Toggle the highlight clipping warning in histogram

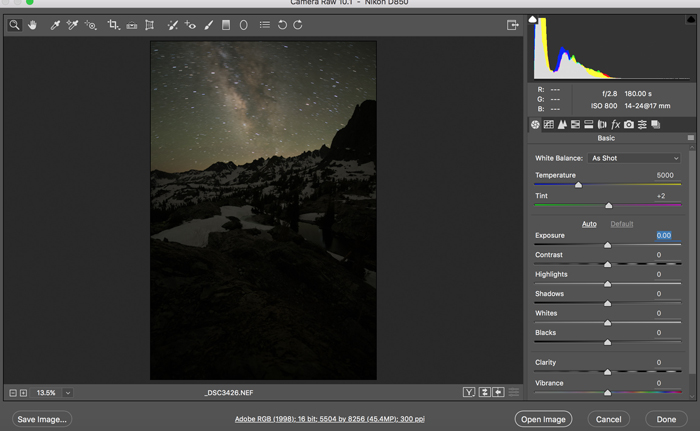[693, 19]
